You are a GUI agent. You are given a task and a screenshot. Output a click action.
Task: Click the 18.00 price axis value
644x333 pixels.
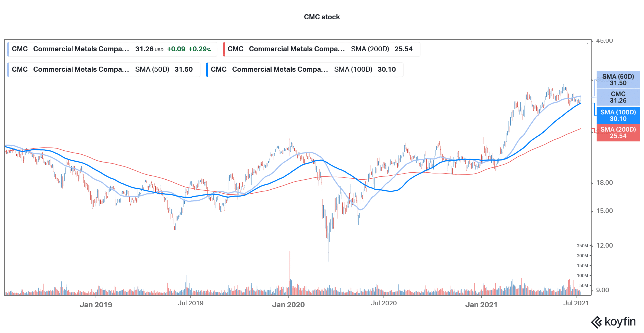tap(605, 183)
